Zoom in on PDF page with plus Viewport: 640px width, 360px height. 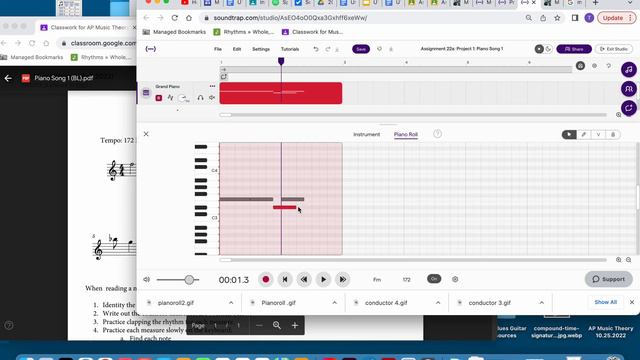click(295, 325)
